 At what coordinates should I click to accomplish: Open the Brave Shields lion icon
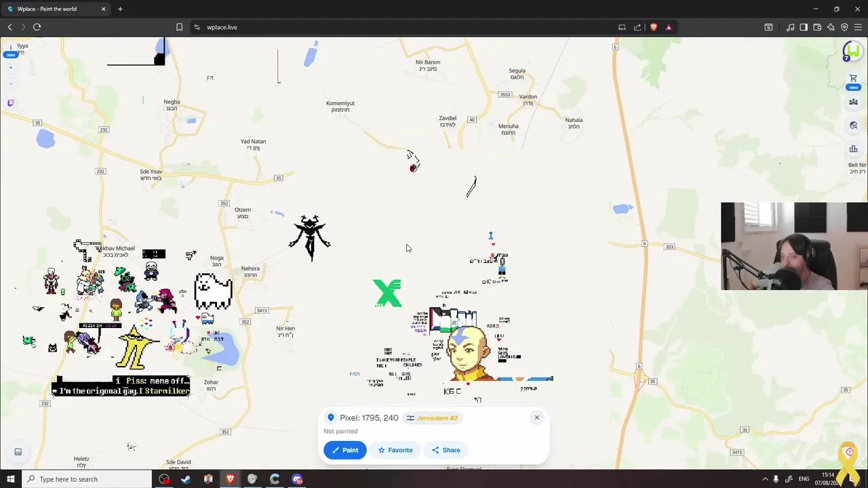(654, 27)
